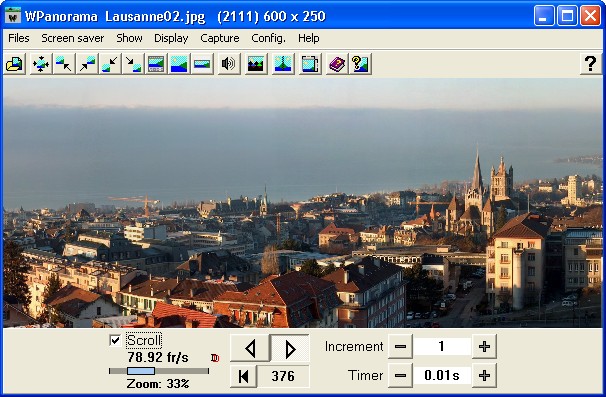Open the purple help book icon

337,64
